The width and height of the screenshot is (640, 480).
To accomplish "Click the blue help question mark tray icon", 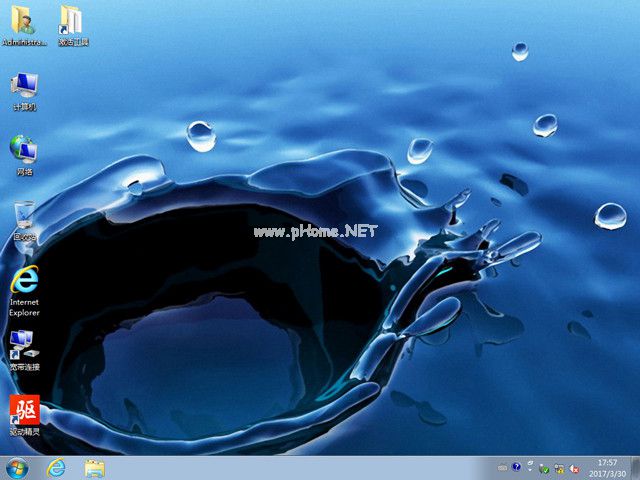I will coord(516,467).
